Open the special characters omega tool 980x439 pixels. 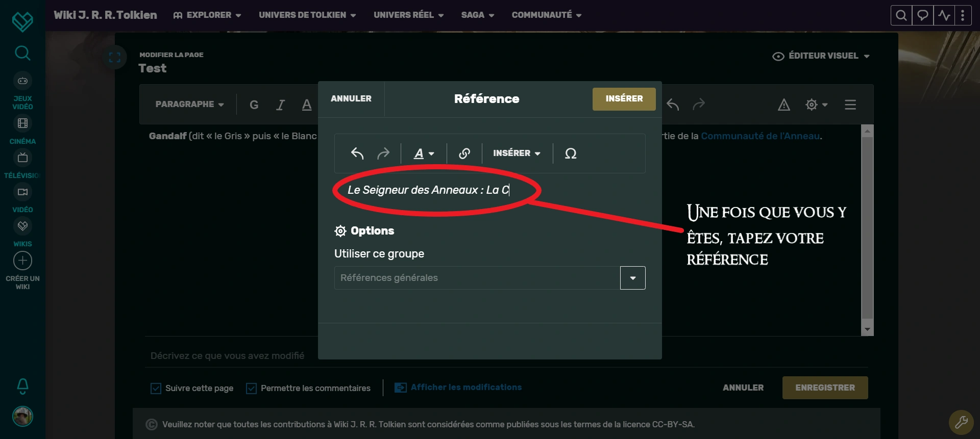coord(571,153)
